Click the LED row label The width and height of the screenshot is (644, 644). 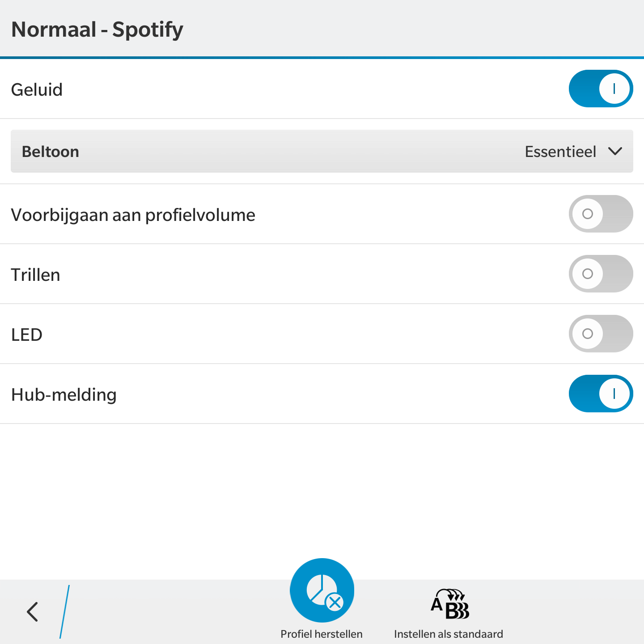point(27,335)
